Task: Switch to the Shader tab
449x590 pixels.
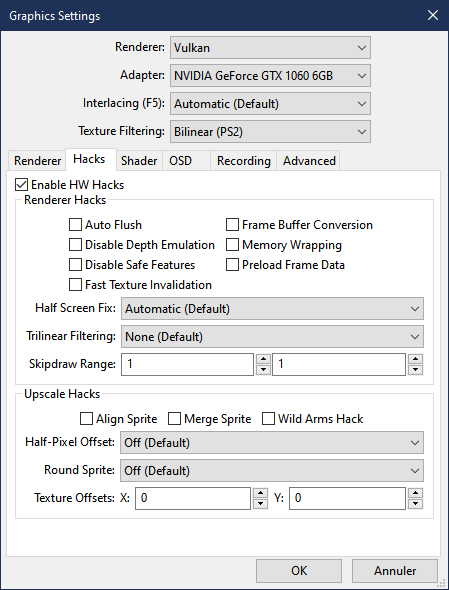Action: tap(139, 161)
